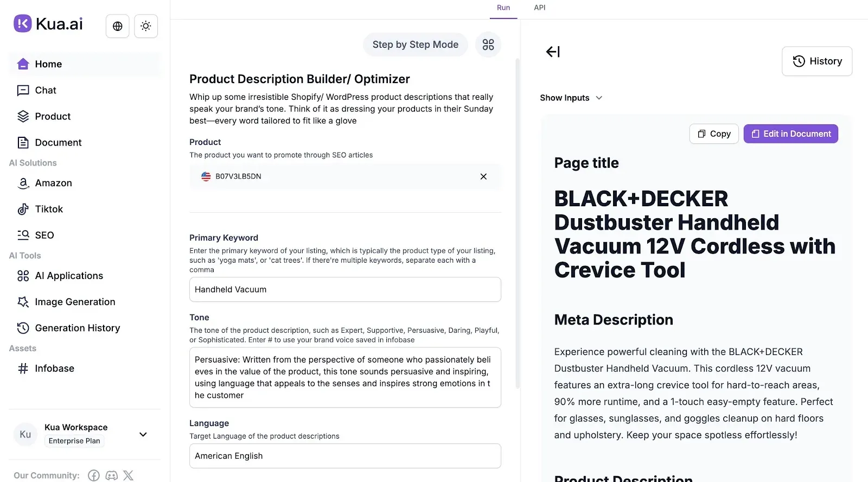The width and height of the screenshot is (868, 482).
Task: Open the X (Twitter) community link
Action: (x=128, y=475)
